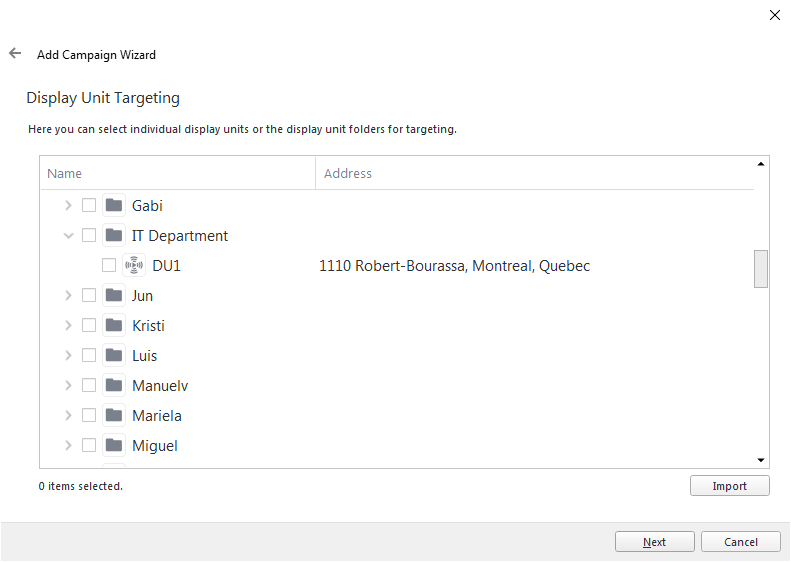Click the IT Department folder icon

coord(114,235)
